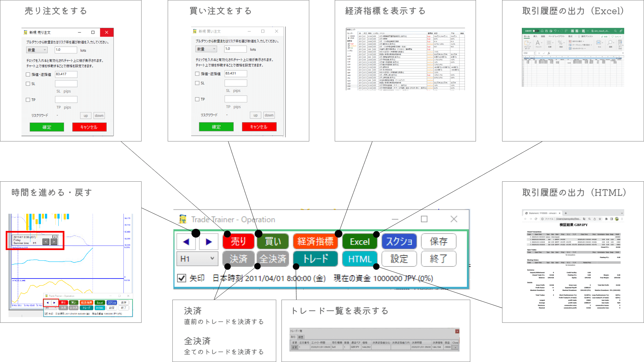
Task: Click price field showing 83.431
Action: [236, 73]
